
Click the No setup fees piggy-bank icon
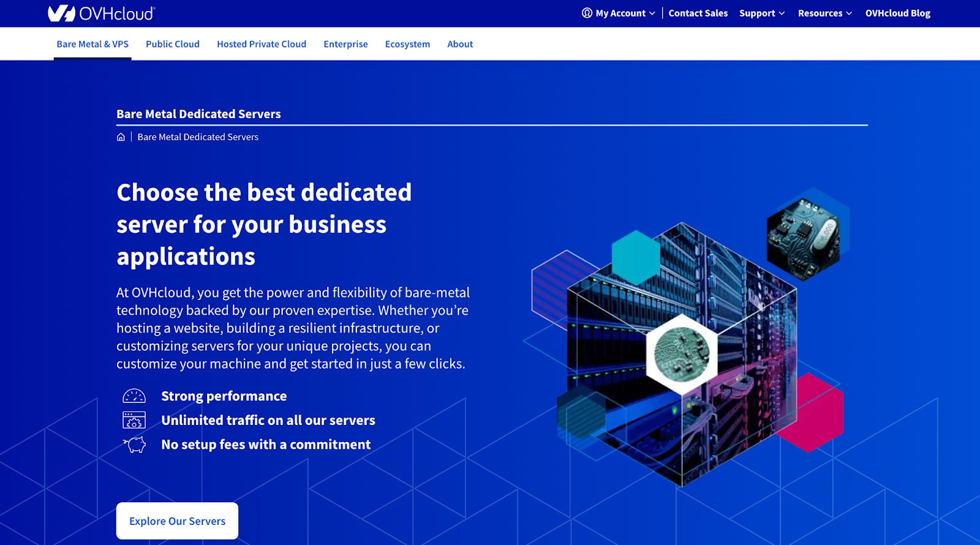pyautogui.click(x=134, y=445)
